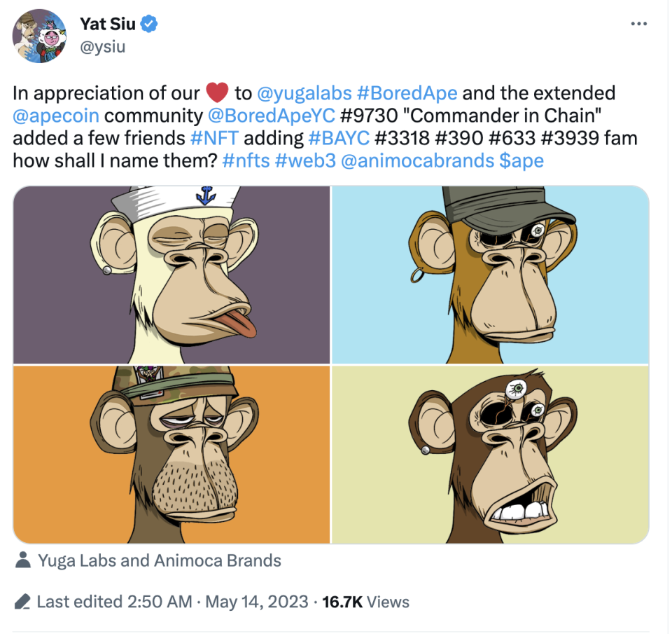
Task: Click the blue verified badge
Action: coord(149,25)
